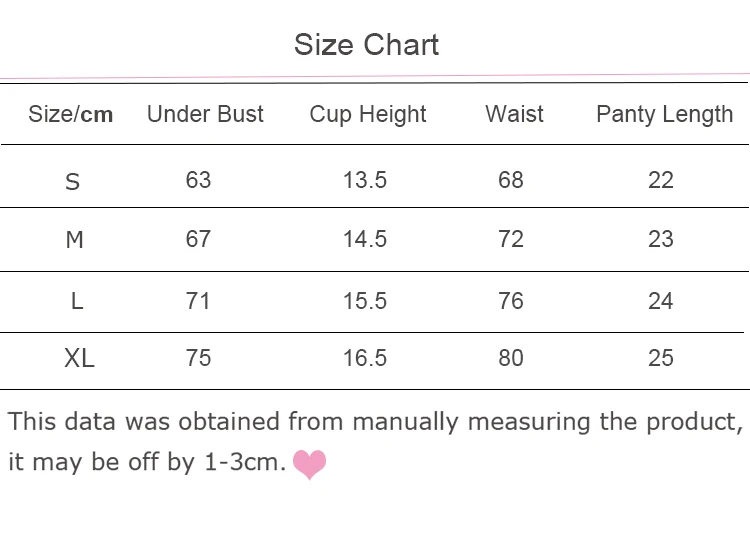Click the waist value 68
Viewport: 750px width, 546px height.
tap(511, 180)
